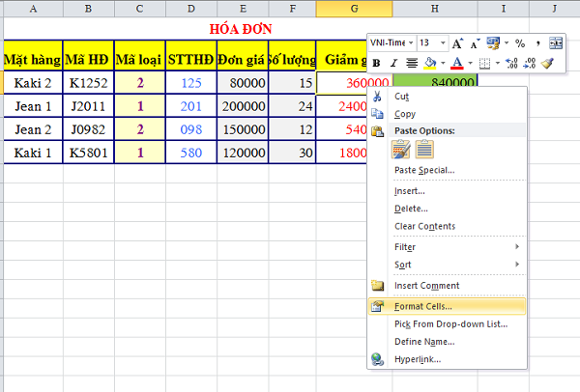Apply Percent Style format
The height and width of the screenshot is (392, 580).
(x=520, y=43)
